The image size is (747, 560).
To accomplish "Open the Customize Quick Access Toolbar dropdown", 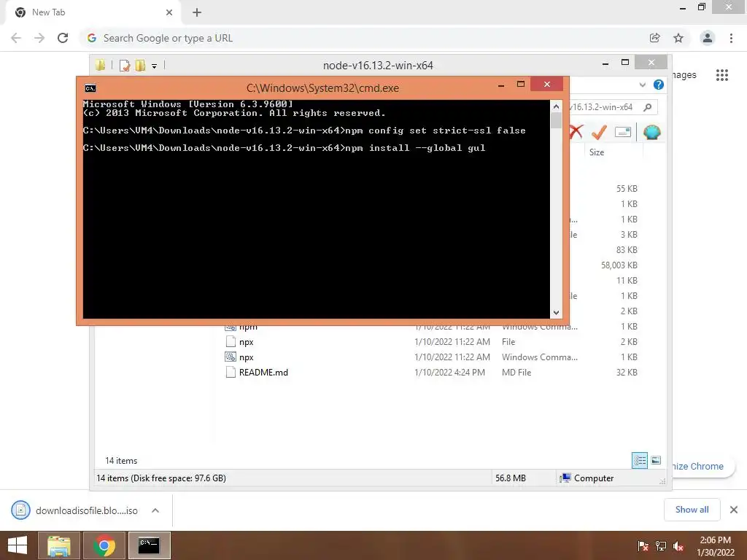I will (155, 66).
